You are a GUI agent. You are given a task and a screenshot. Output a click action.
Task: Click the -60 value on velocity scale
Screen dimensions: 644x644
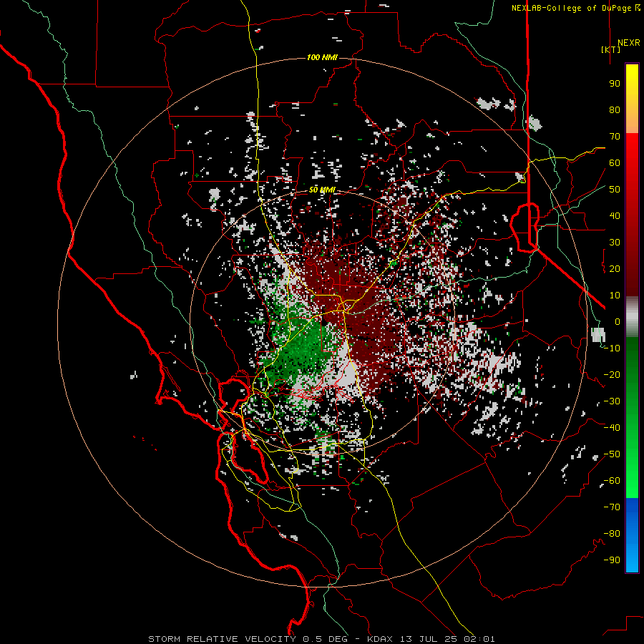click(x=612, y=481)
